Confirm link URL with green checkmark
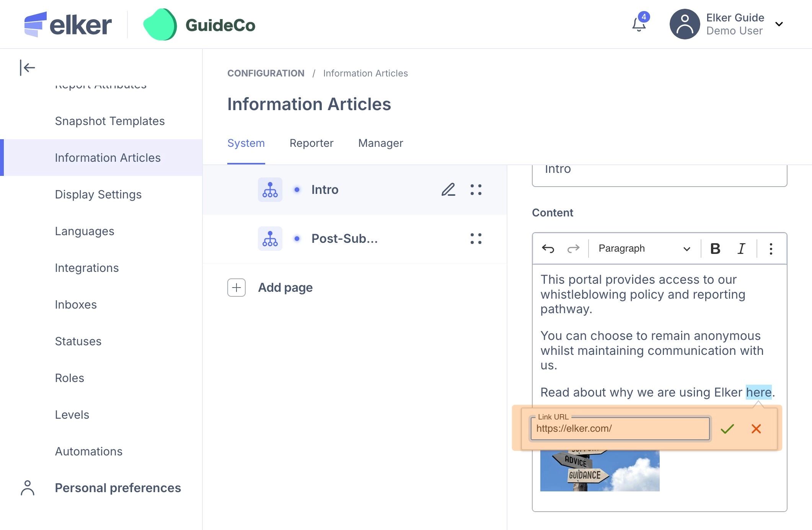Screen dimensions: 812x530 [x=727, y=429]
